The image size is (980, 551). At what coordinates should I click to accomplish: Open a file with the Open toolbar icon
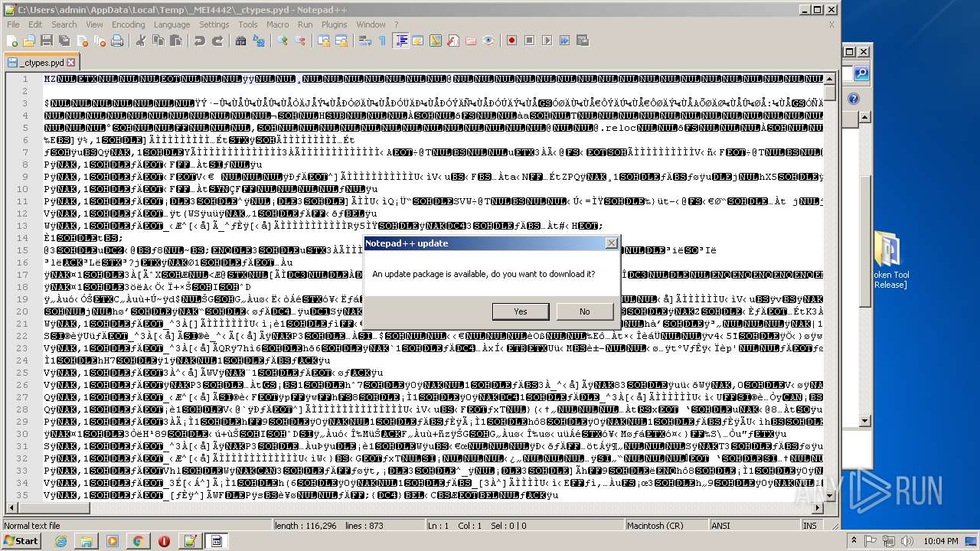[29, 41]
